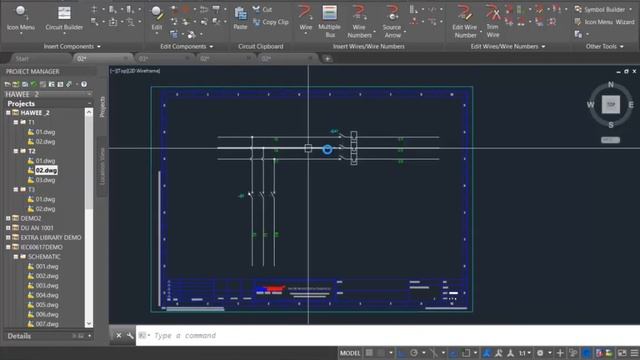Click the command line input field
The height and width of the screenshot is (360, 640).
(x=388, y=336)
